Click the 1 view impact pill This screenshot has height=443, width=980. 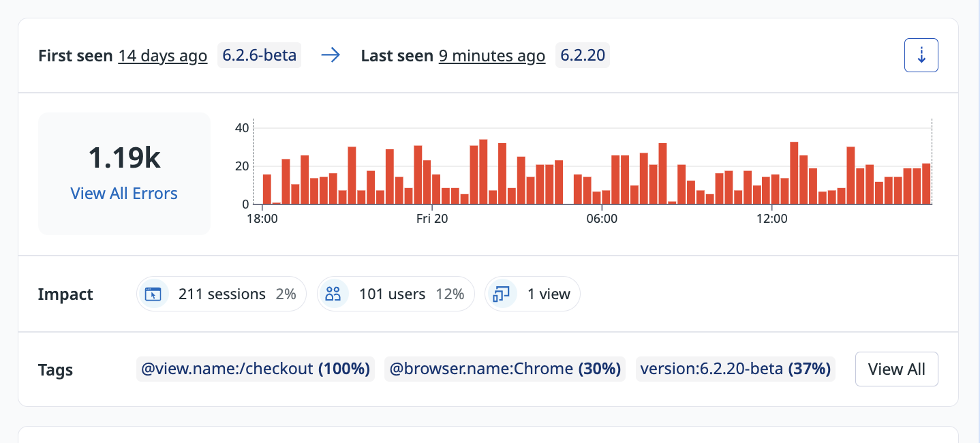(532, 294)
